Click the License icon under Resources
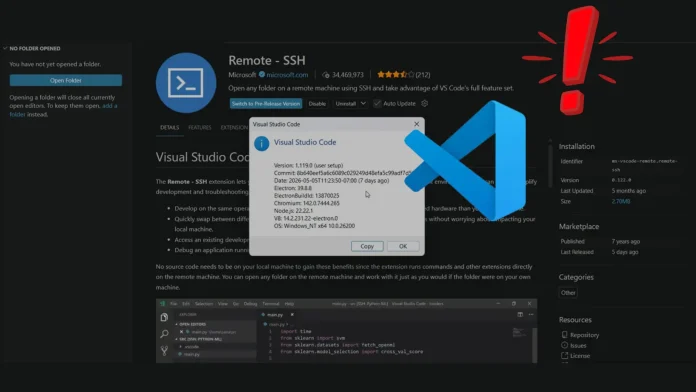This screenshot has height=392, width=696. coord(565,356)
